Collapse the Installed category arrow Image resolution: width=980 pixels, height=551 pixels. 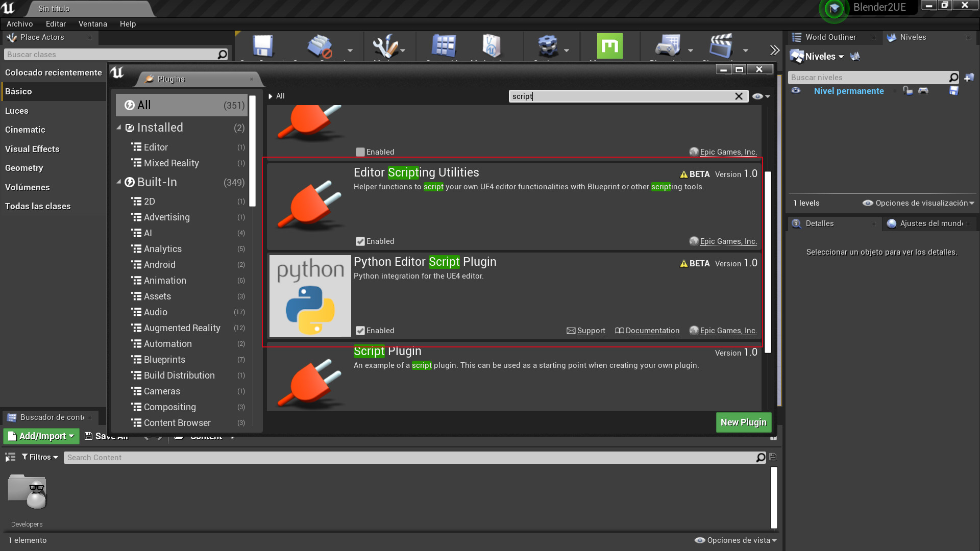click(119, 128)
